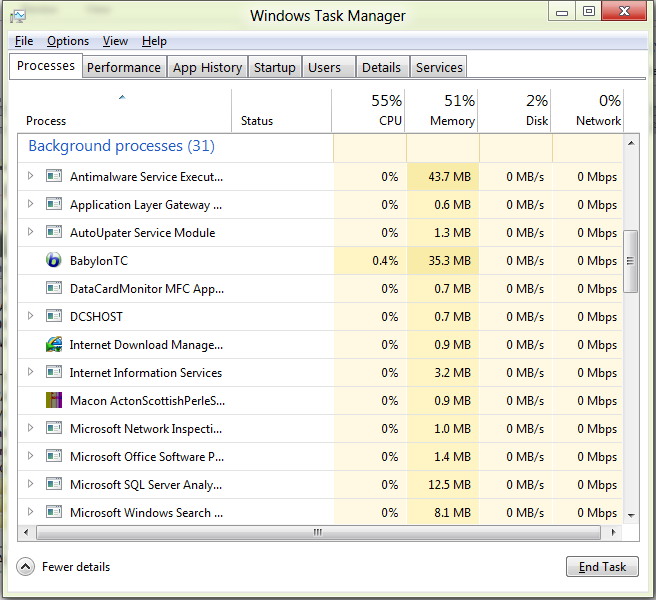Image resolution: width=656 pixels, height=600 pixels.
Task: Click the horizontal scrollbar left arrow
Action: pos(26,533)
